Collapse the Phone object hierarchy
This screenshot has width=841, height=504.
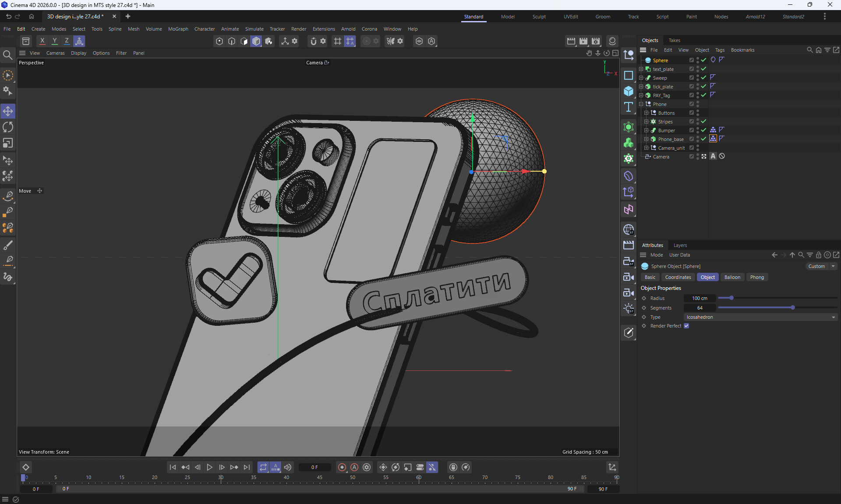pos(641,104)
